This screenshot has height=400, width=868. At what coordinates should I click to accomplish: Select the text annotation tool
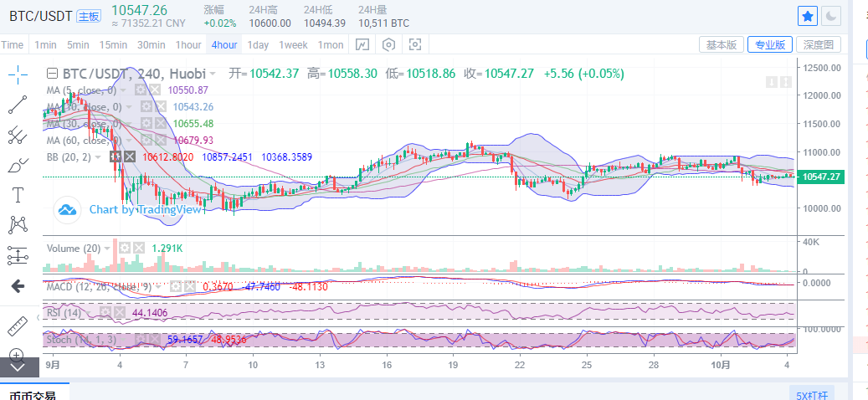coord(18,195)
